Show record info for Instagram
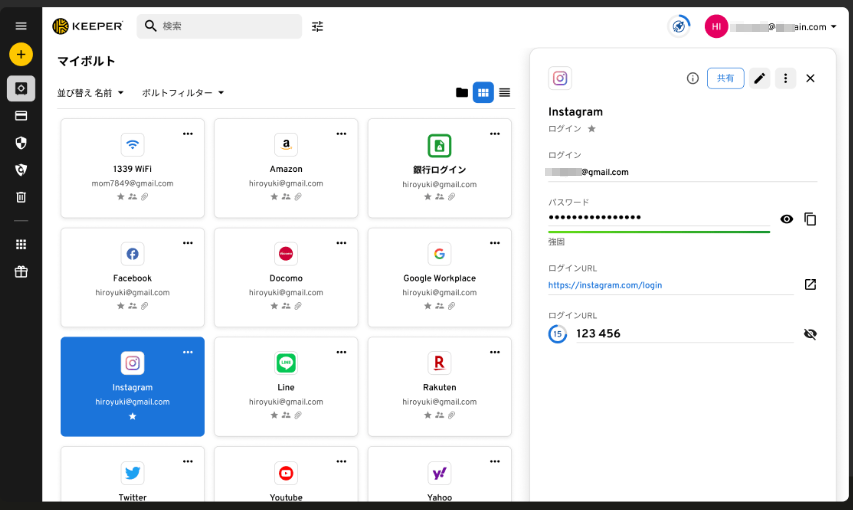 [x=692, y=78]
